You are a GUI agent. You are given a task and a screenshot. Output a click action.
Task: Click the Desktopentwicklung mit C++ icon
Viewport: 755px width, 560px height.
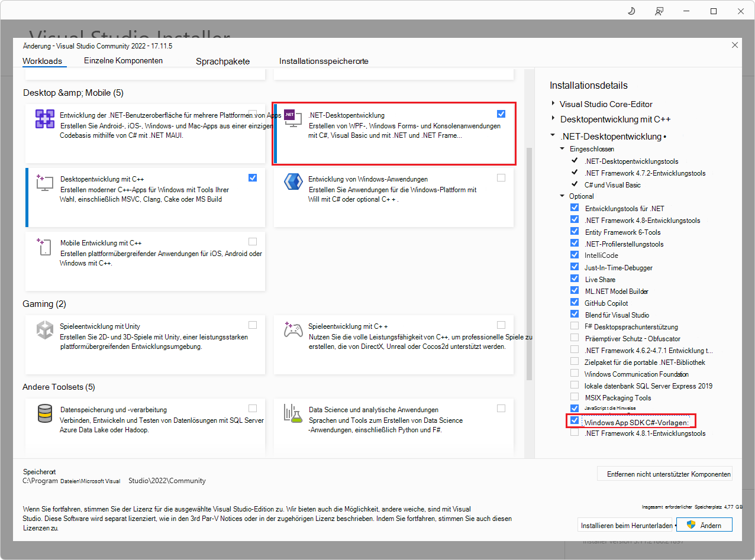point(45,183)
